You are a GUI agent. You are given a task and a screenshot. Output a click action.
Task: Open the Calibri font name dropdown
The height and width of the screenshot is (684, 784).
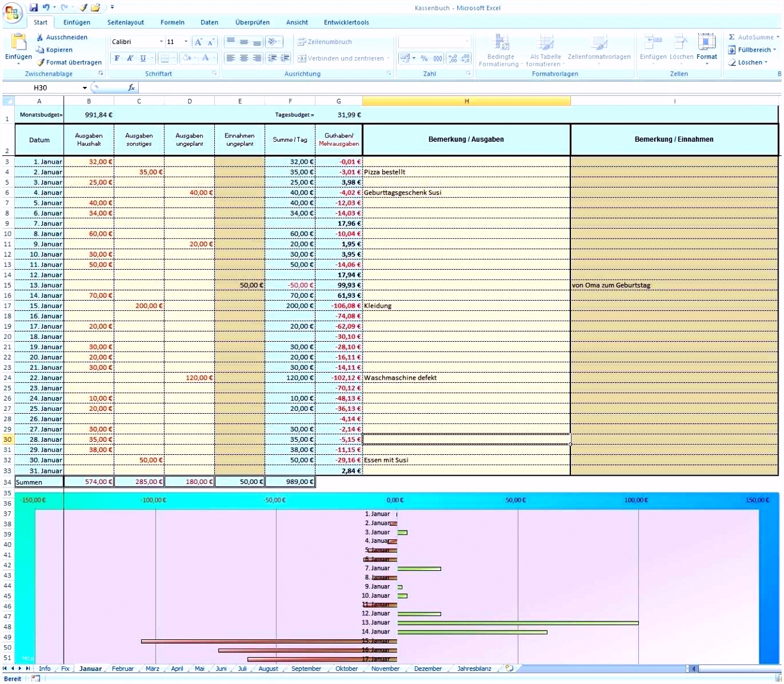[x=161, y=42]
